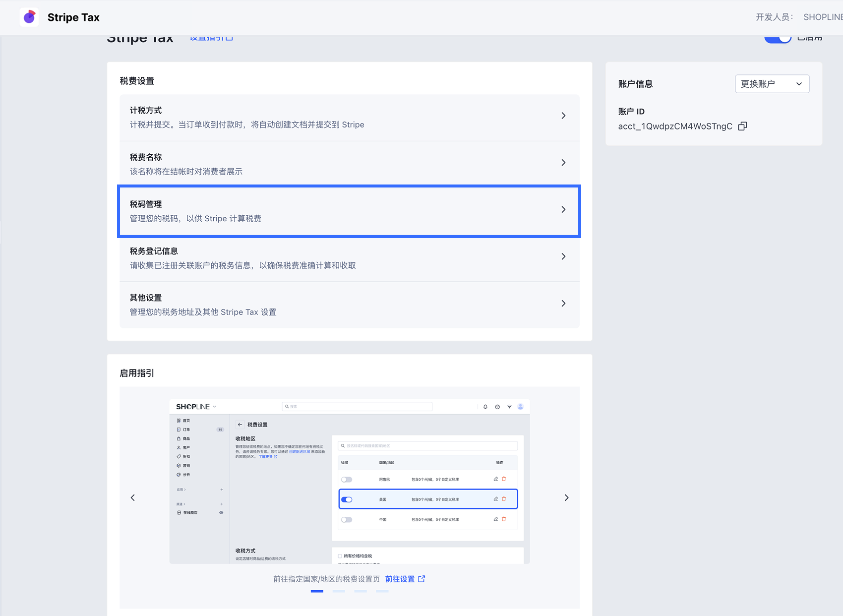843x616 pixels.
Task: Open the 更换账户 dropdown
Action: (x=772, y=84)
